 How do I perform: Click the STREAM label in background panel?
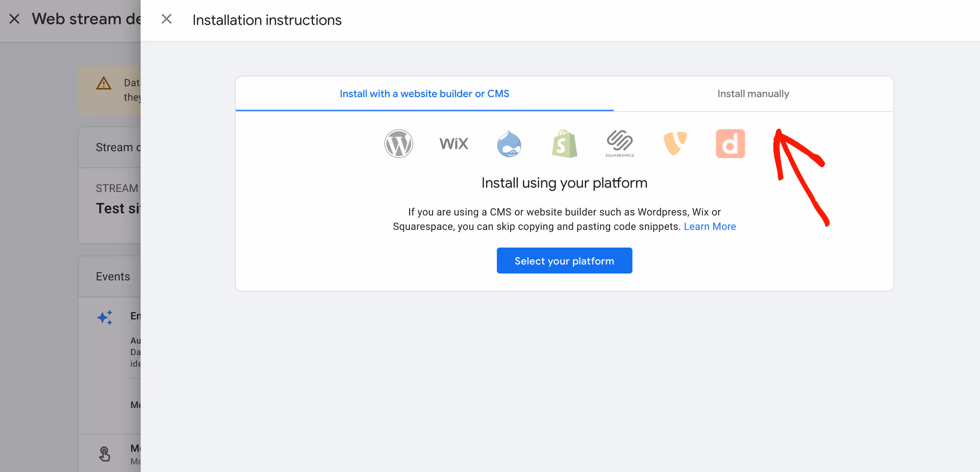pyautogui.click(x=117, y=188)
